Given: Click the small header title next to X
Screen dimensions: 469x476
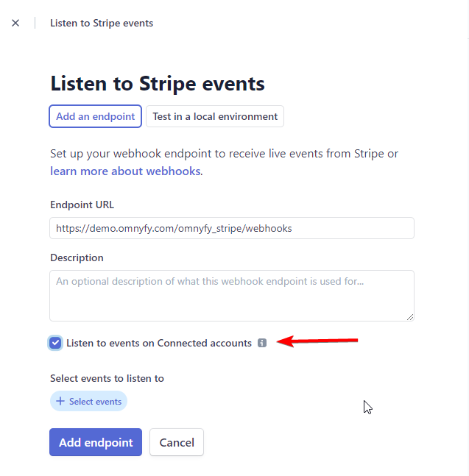Looking at the screenshot, I should coord(102,23).
